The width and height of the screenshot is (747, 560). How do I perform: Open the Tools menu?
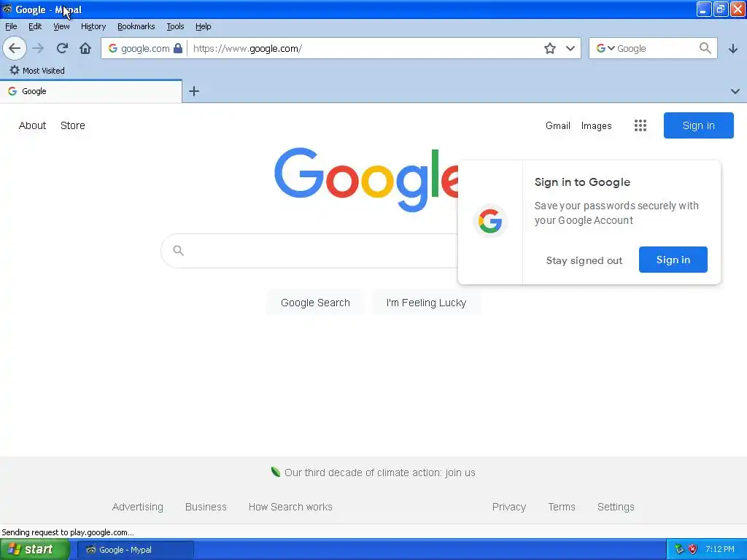(175, 26)
